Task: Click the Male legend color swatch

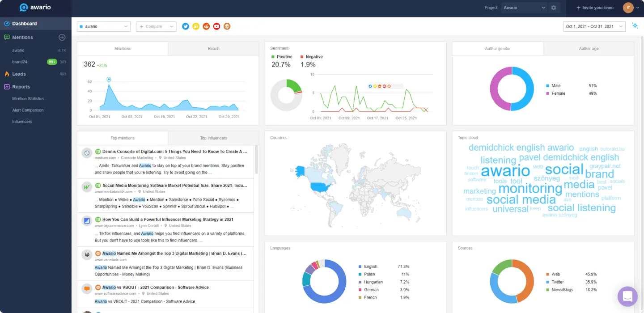Action: [x=548, y=86]
